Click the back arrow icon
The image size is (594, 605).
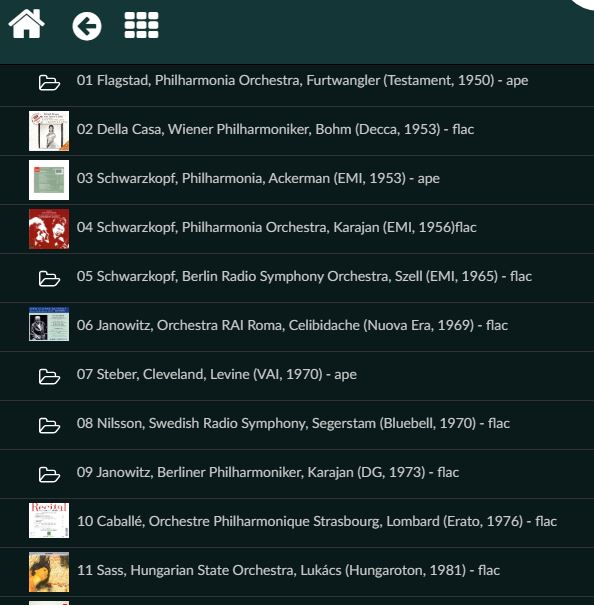tap(87, 26)
